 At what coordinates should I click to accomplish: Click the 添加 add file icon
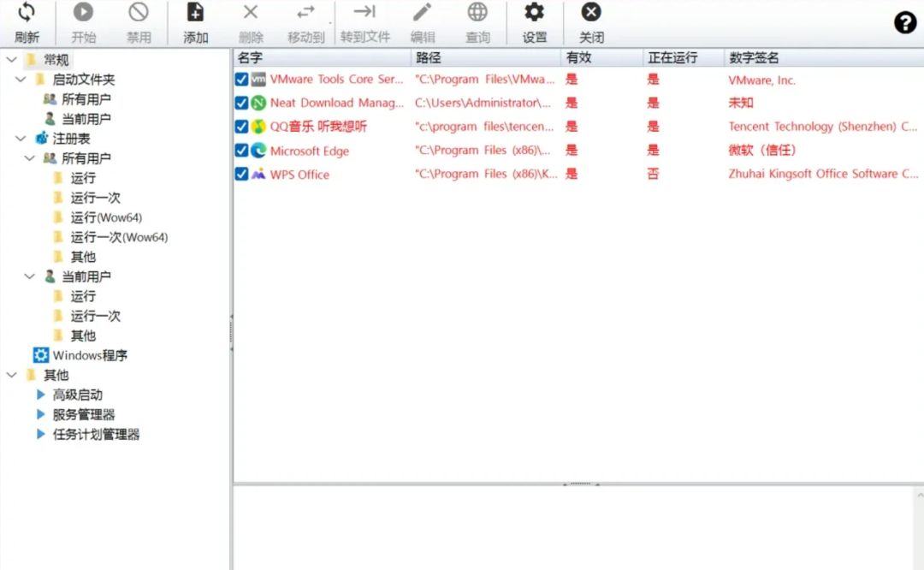click(x=195, y=12)
